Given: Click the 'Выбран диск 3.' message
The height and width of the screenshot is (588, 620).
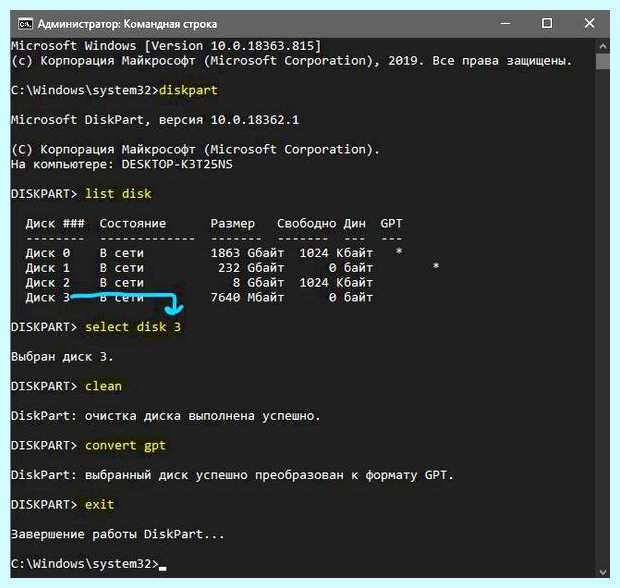Looking at the screenshot, I should coord(62,357).
